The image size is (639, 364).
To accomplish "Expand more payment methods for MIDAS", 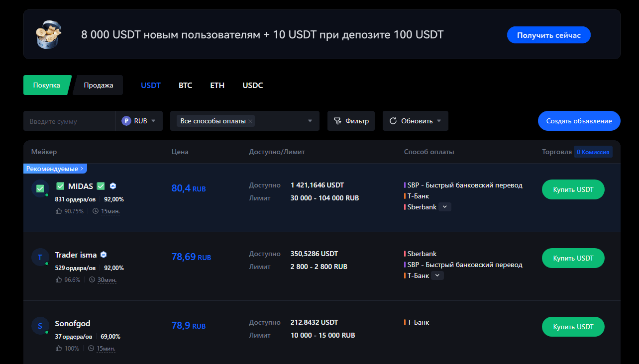I will coord(445,207).
